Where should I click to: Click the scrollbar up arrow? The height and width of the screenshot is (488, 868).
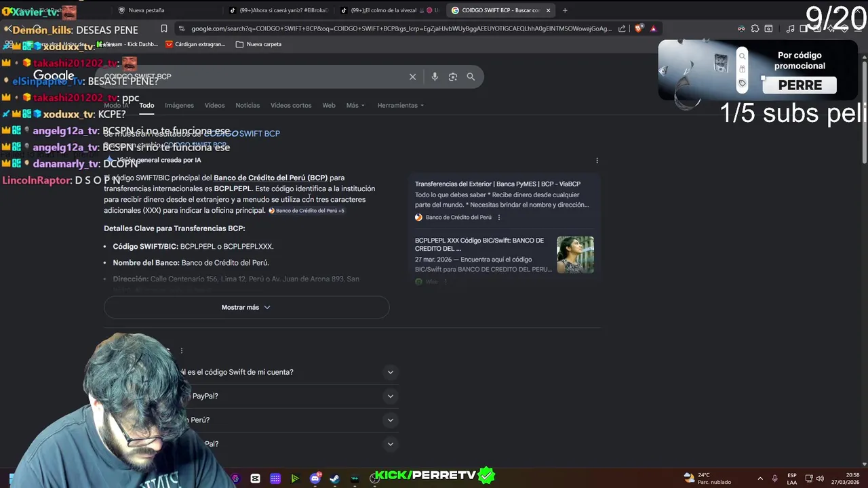coord(864,57)
